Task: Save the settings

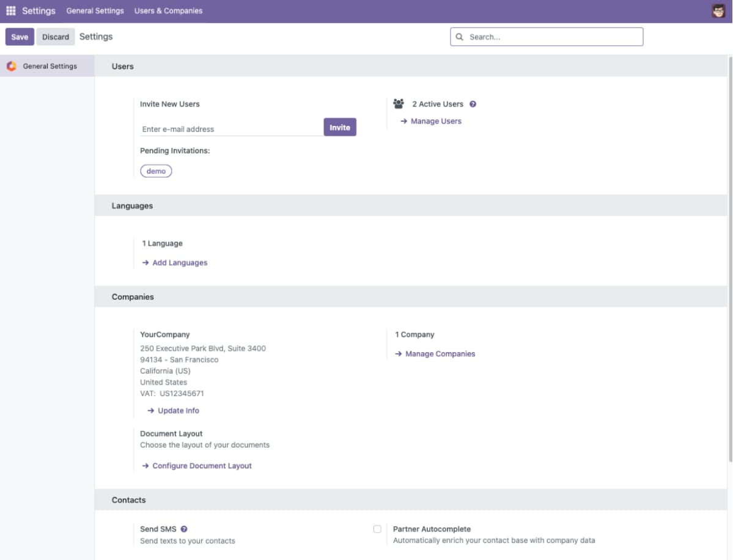Action: 19,37
